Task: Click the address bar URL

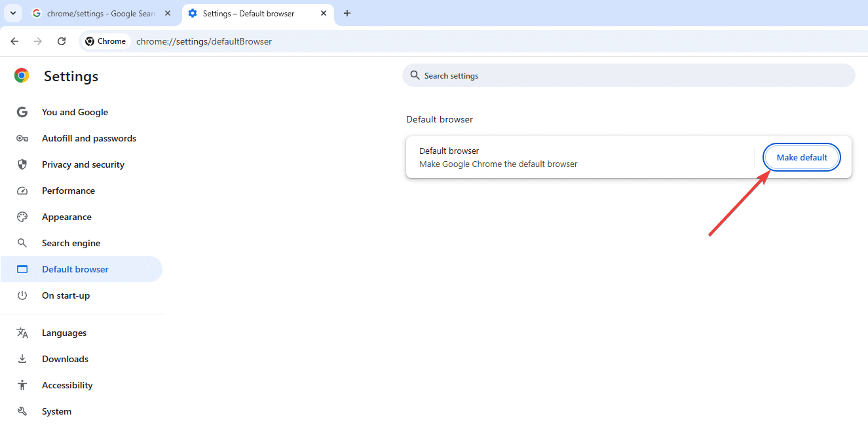Action: (x=204, y=41)
